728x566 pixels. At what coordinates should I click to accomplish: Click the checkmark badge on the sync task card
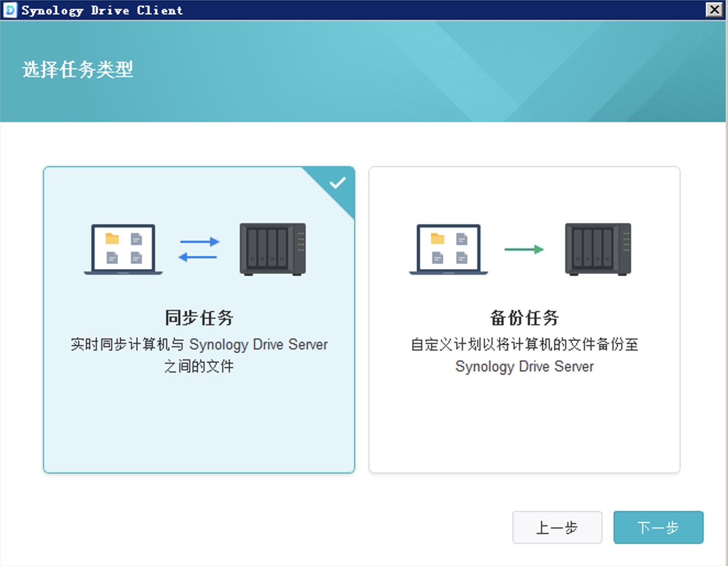tap(338, 182)
